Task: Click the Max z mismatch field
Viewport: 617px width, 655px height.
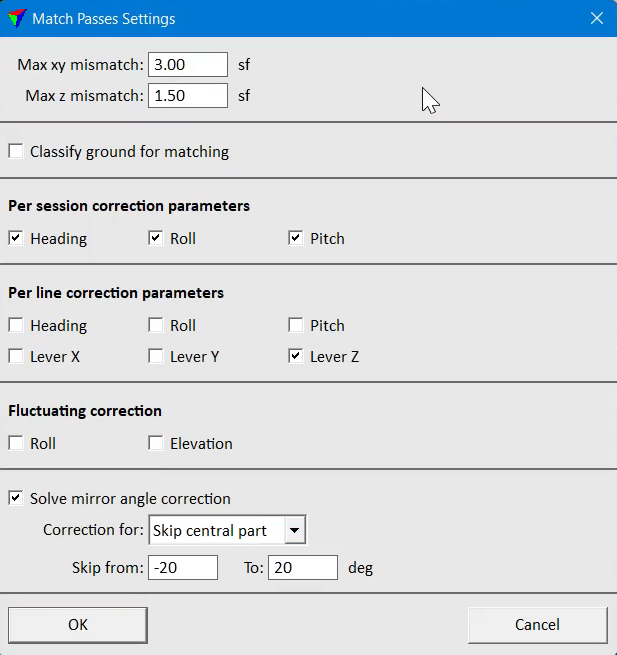Action: (x=188, y=96)
